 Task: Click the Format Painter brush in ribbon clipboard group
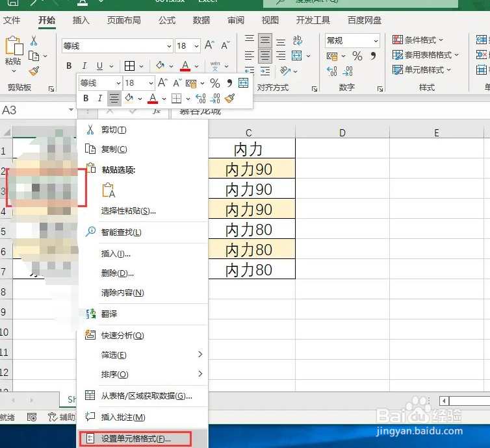(x=34, y=71)
